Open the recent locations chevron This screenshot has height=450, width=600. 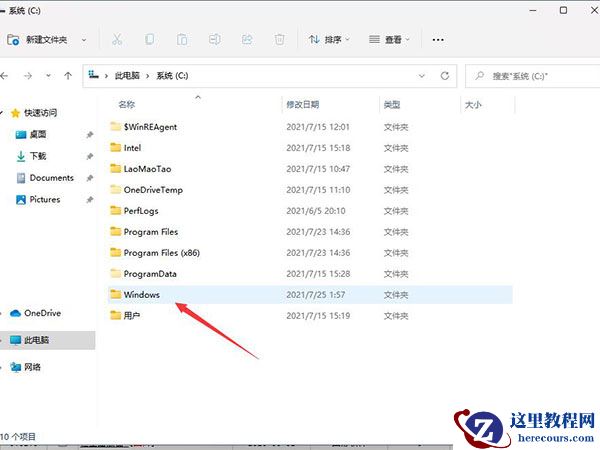[x=48, y=76]
